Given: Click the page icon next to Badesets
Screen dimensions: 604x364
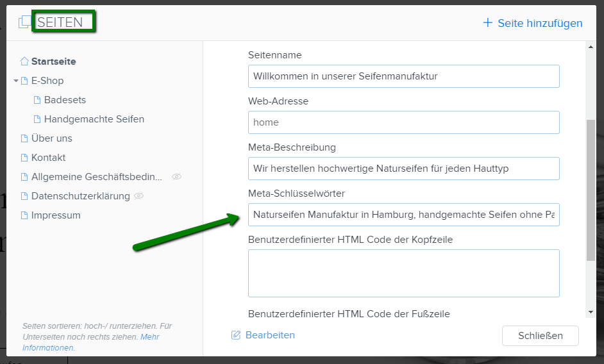Looking at the screenshot, I should pos(37,100).
